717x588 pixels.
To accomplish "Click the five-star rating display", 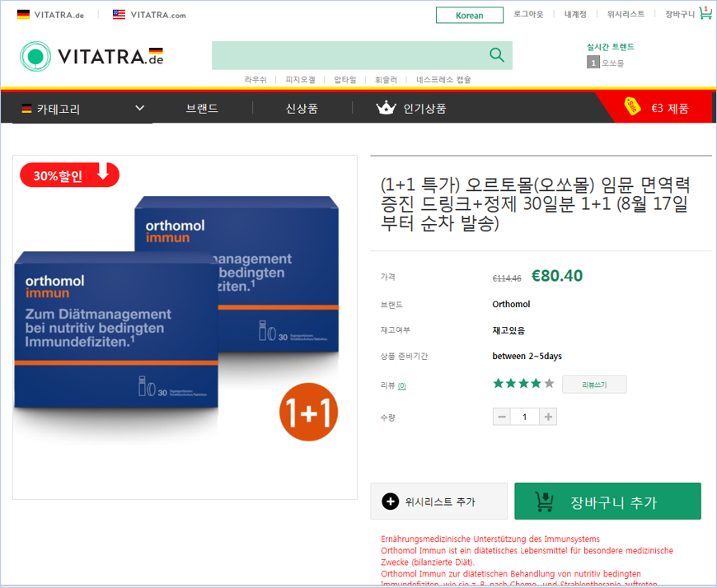I will click(523, 383).
